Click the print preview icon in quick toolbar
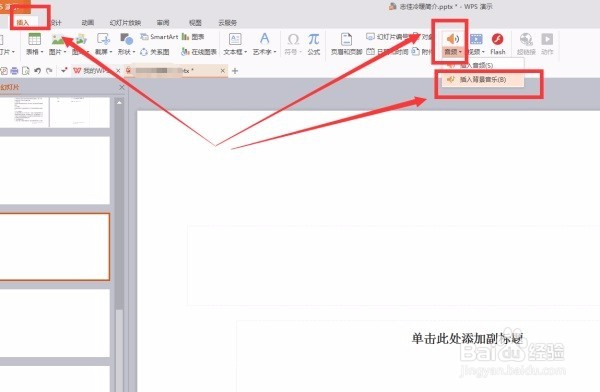600x392 pixels. pos(26,71)
